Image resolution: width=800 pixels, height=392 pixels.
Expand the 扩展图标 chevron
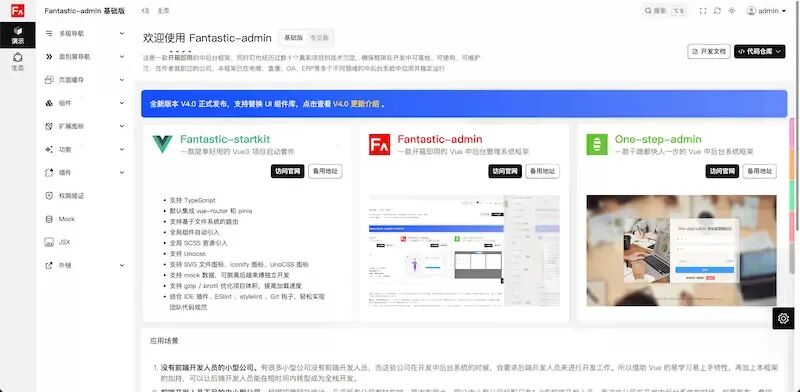pos(122,126)
